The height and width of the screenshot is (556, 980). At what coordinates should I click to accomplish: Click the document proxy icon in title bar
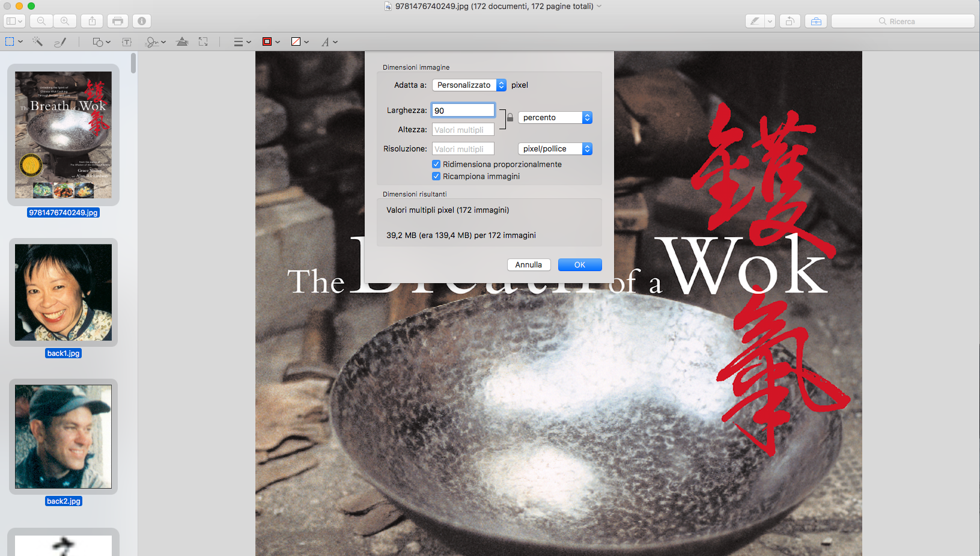[x=388, y=6]
